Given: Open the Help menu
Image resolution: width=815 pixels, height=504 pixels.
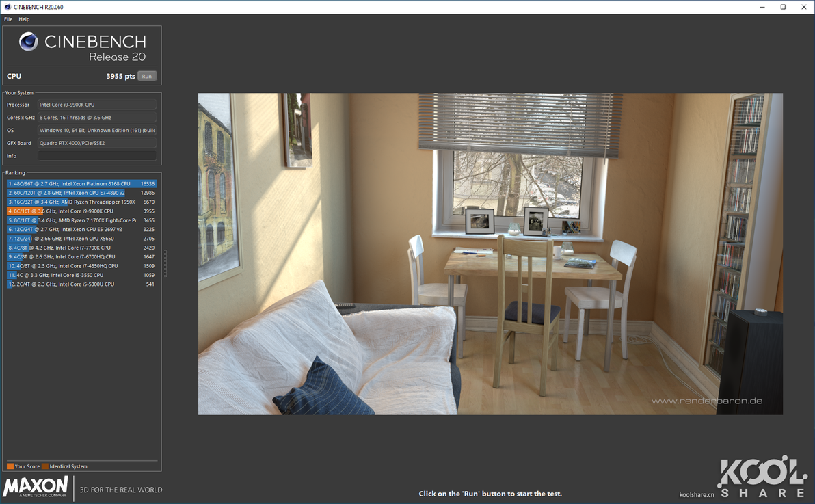Looking at the screenshot, I should tap(24, 19).
